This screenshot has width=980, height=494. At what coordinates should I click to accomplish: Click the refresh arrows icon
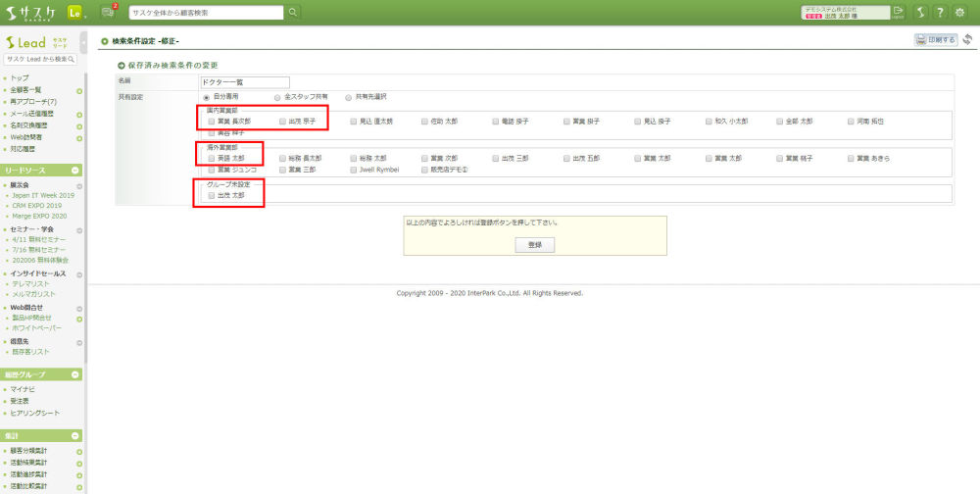click(x=967, y=40)
